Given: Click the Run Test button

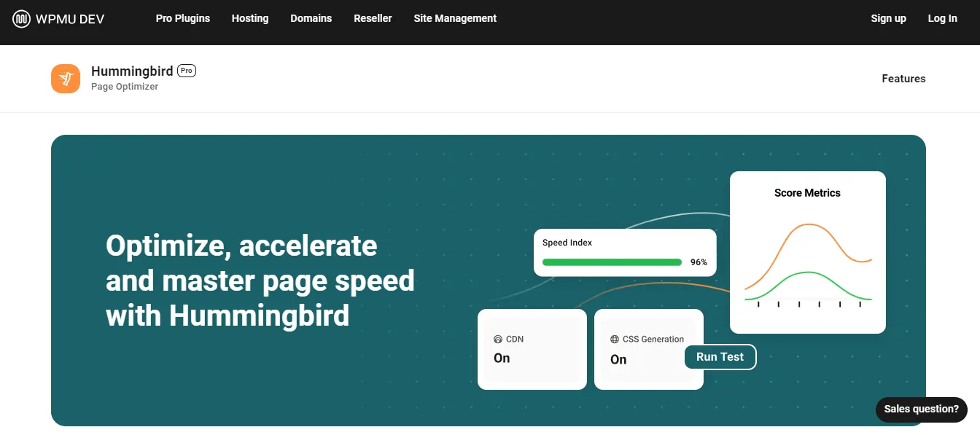Looking at the screenshot, I should (x=720, y=357).
